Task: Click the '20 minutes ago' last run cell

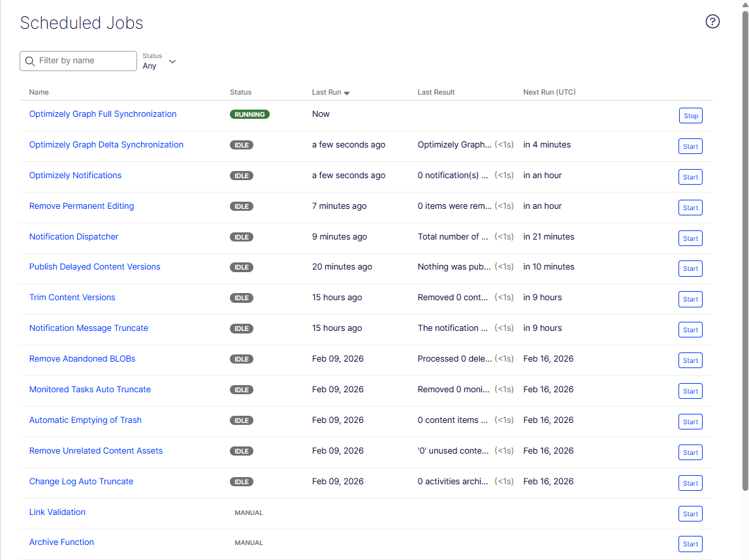Action: (x=342, y=266)
